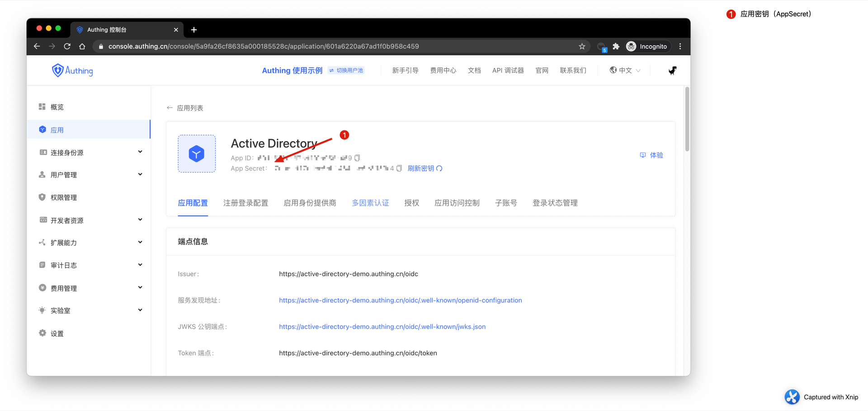
Task: Copy the App ID value
Action: click(x=357, y=158)
